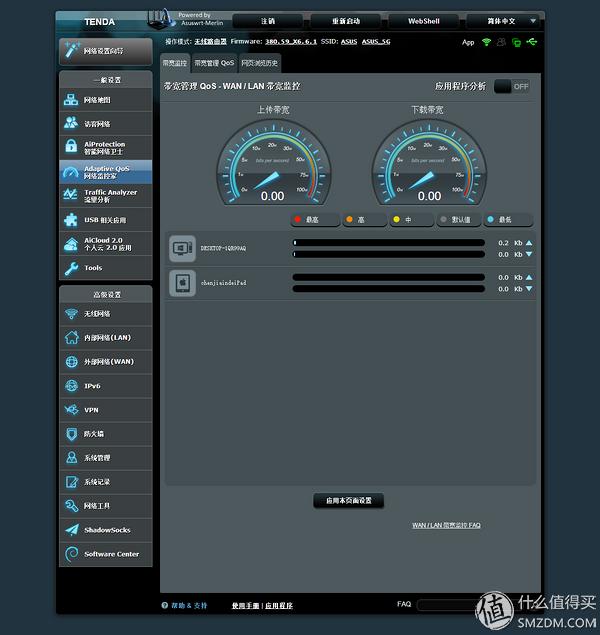600x635 pixels.
Task: Open the Tools wrench item
Action: click(105, 268)
